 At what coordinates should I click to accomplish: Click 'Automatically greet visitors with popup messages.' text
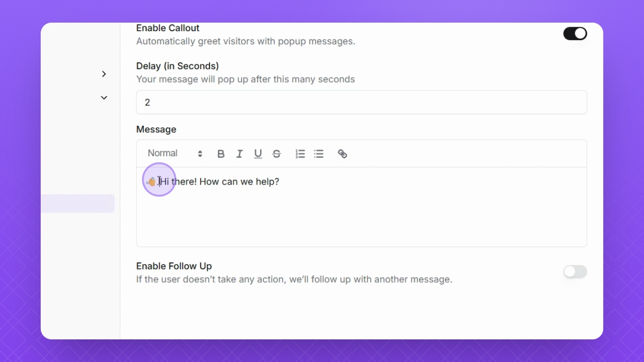pyautogui.click(x=246, y=41)
